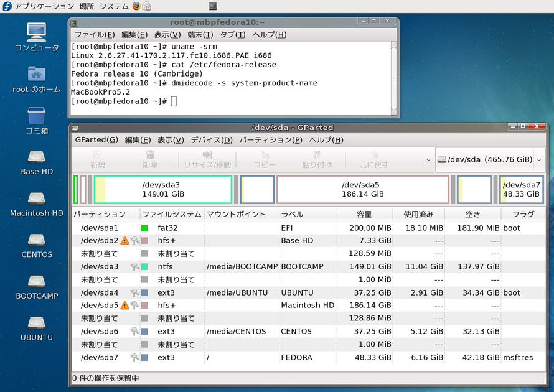Open GParted's Edit (編集) menu
Viewport: 554px width, 392px height.
138,140
